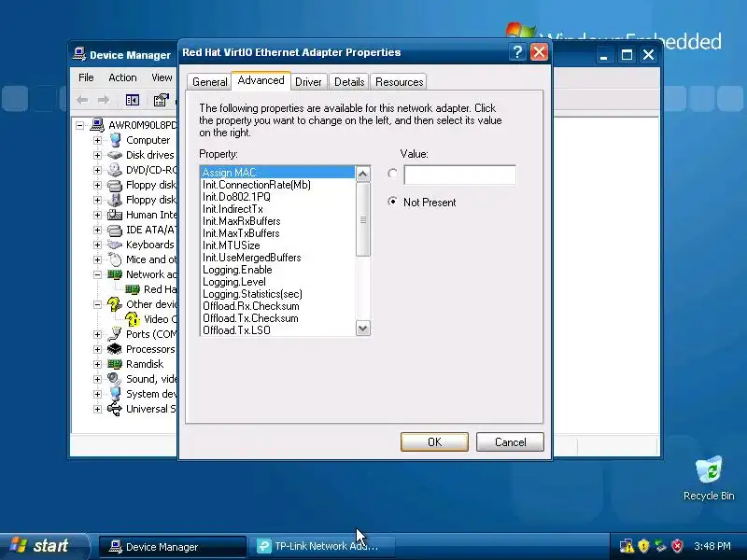Screen dimensions: 747x560
Task: Click the Properties toolbar icon in Device Manager
Action: 161,100
